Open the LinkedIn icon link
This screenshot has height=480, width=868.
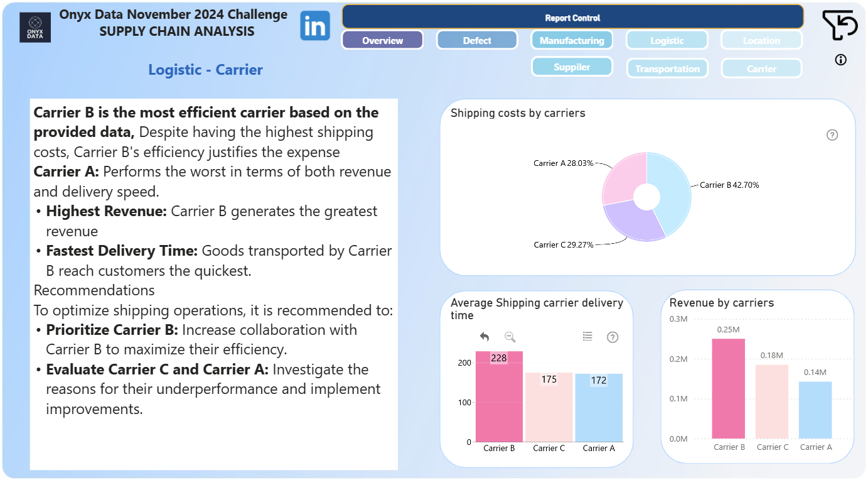point(315,26)
